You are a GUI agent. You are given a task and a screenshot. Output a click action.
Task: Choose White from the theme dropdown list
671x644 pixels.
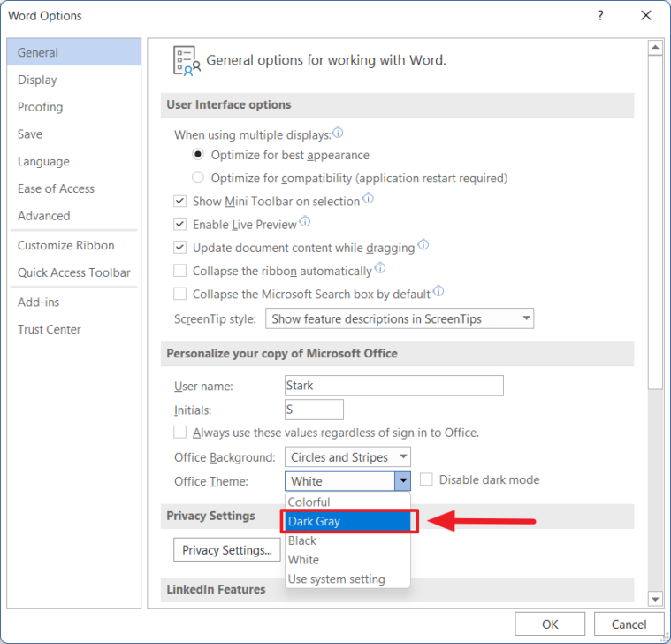(x=347, y=560)
